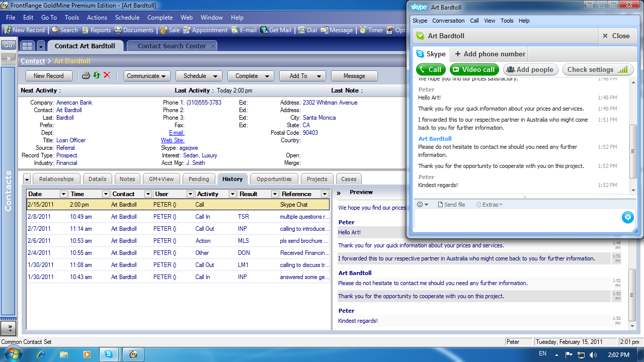
Task: Schedule an Appointment from the toolbar
Action: coord(205,30)
